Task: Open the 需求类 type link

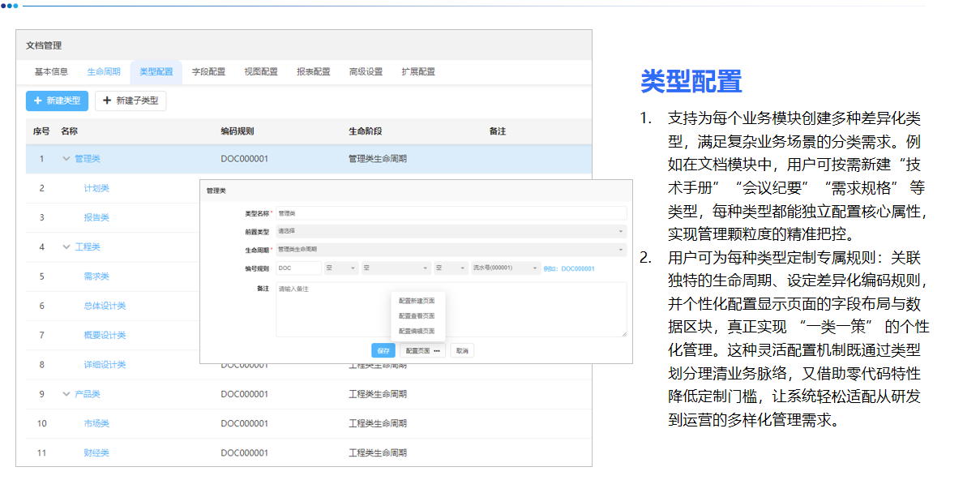Action: (96, 276)
